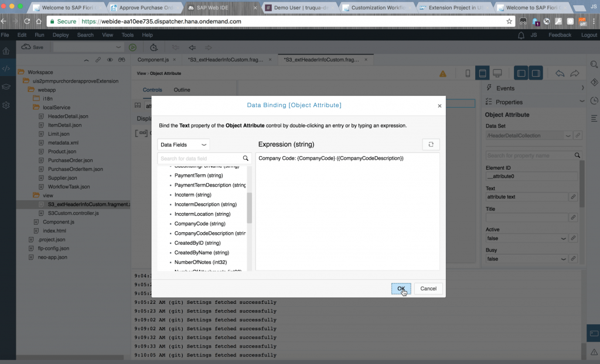Select PaymentTerm (string) field
The image size is (600, 364).
(x=199, y=176)
